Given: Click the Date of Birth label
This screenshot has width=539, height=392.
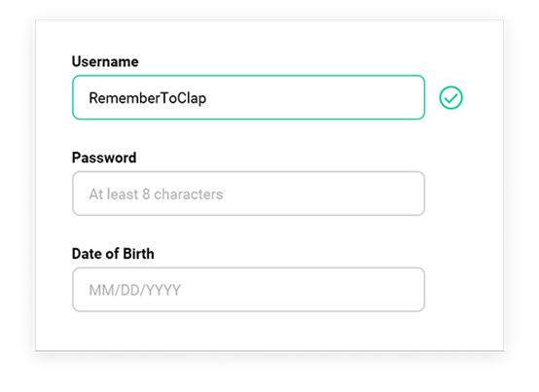Looking at the screenshot, I should click(x=113, y=254).
